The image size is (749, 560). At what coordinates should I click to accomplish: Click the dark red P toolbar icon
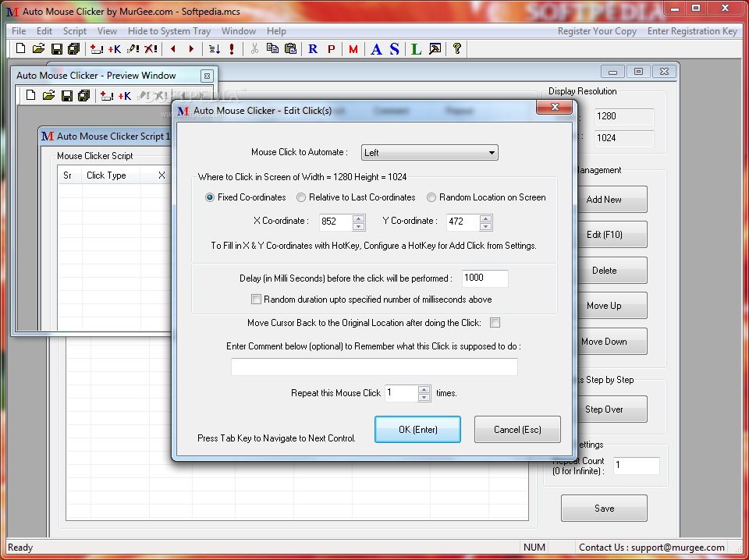[331, 48]
